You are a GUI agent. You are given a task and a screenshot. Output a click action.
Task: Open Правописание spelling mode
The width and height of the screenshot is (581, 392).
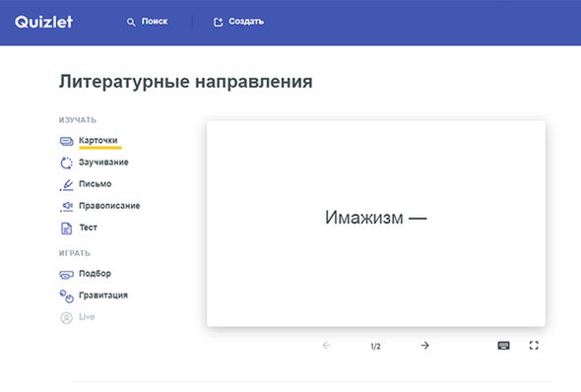point(109,206)
